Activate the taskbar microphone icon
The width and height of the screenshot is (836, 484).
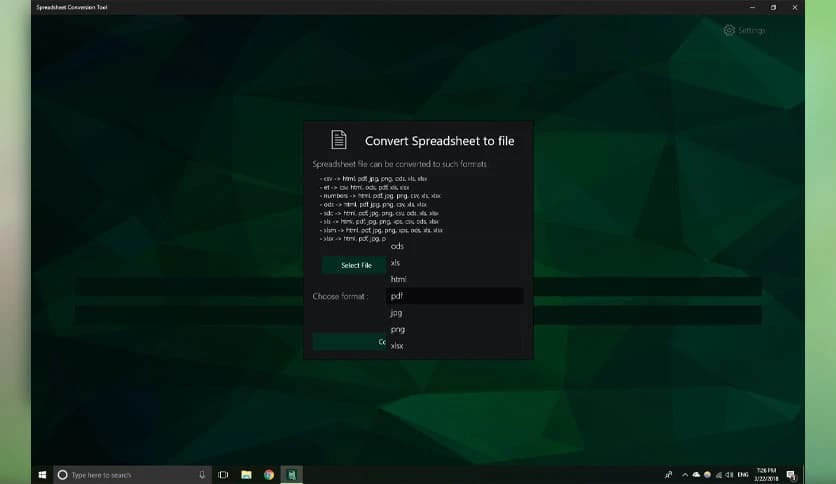click(202, 474)
